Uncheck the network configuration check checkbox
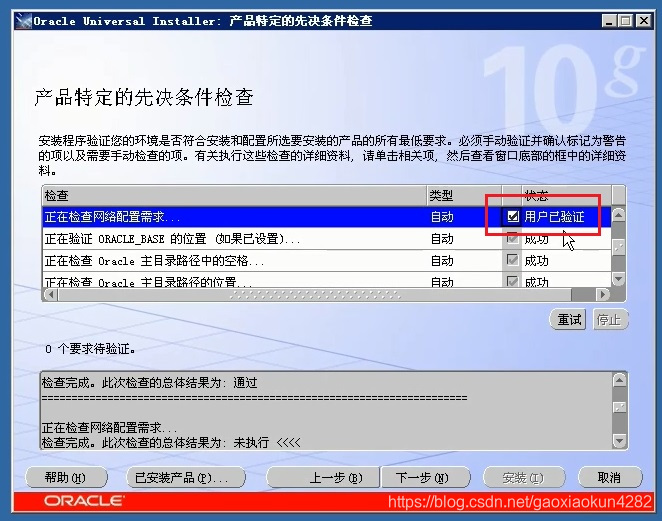The width and height of the screenshot is (662, 521). click(x=513, y=217)
